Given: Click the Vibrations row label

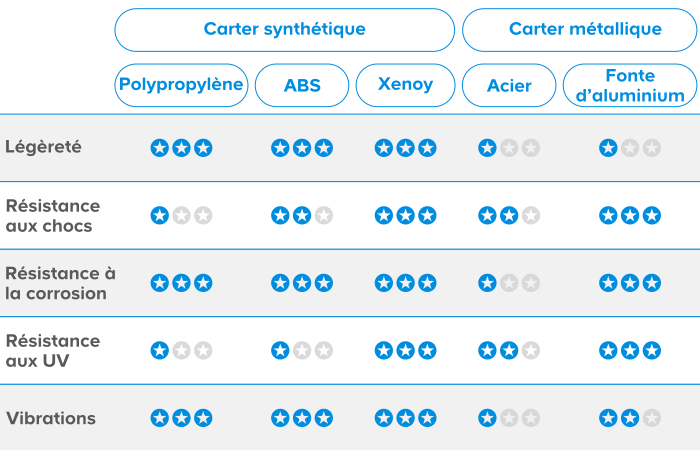Looking at the screenshot, I should 51,418.
